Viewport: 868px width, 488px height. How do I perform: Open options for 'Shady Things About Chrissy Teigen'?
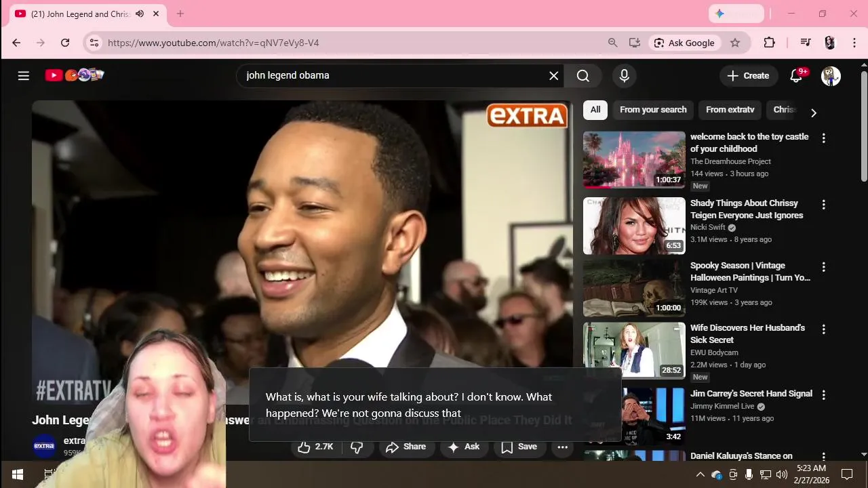823,205
